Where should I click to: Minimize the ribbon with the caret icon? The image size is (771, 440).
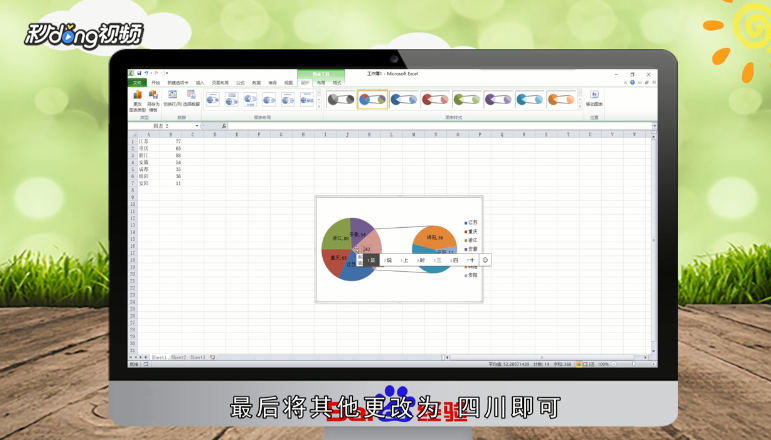[x=626, y=83]
